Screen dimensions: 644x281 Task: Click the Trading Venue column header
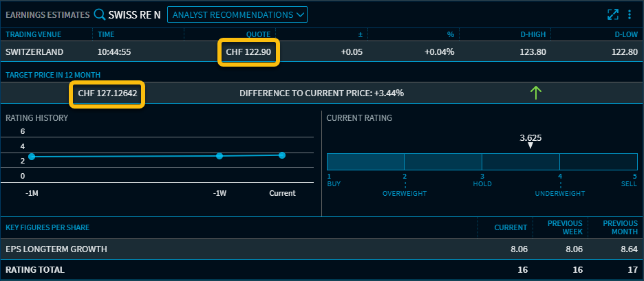33,34
